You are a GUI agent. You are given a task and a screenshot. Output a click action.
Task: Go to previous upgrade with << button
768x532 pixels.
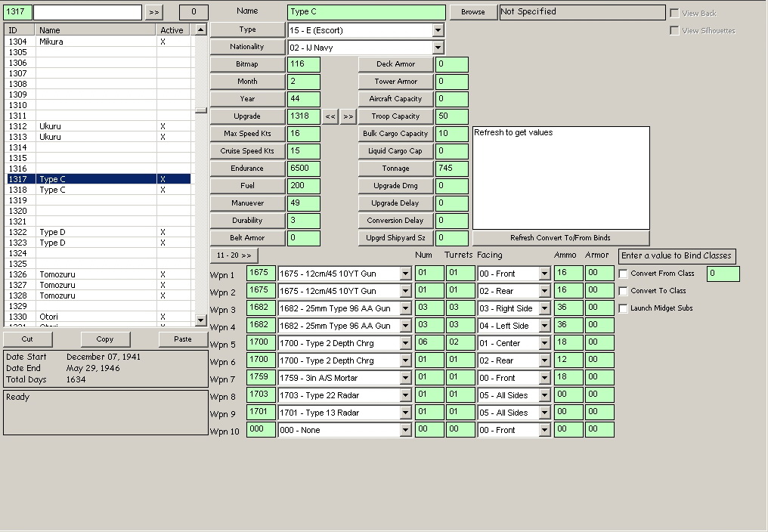pyautogui.click(x=330, y=116)
